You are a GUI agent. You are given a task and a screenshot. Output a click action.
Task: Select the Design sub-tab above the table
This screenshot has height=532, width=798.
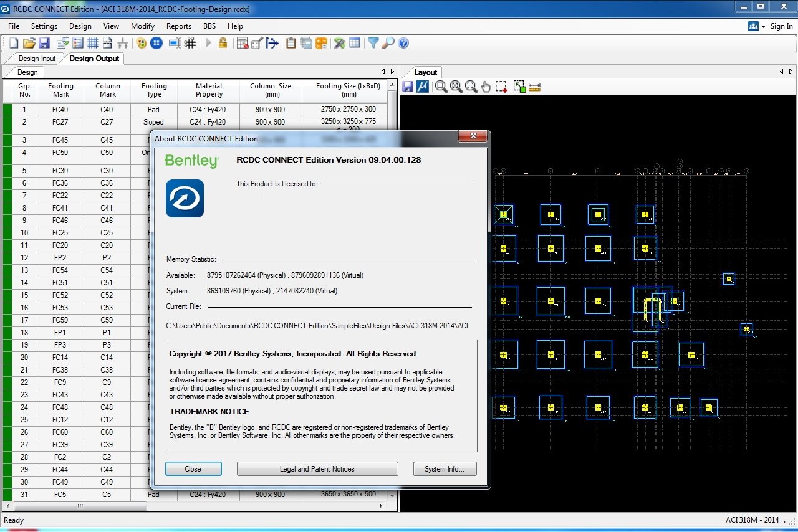tap(27, 72)
